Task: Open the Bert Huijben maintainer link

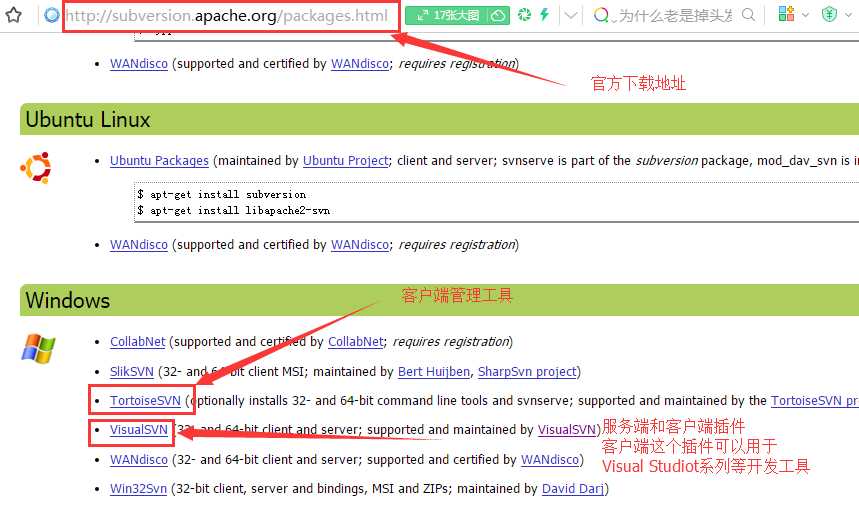Action: pyautogui.click(x=434, y=372)
